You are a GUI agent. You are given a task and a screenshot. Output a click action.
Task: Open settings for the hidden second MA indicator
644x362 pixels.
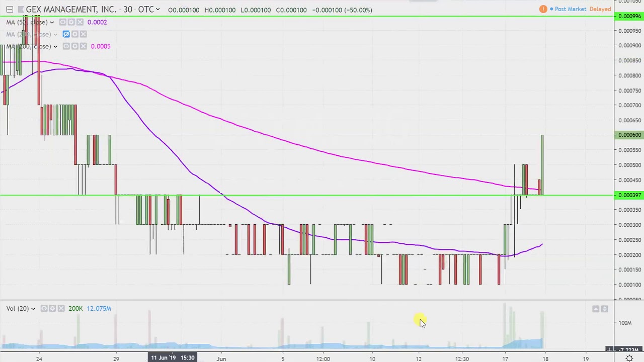(x=75, y=34)
